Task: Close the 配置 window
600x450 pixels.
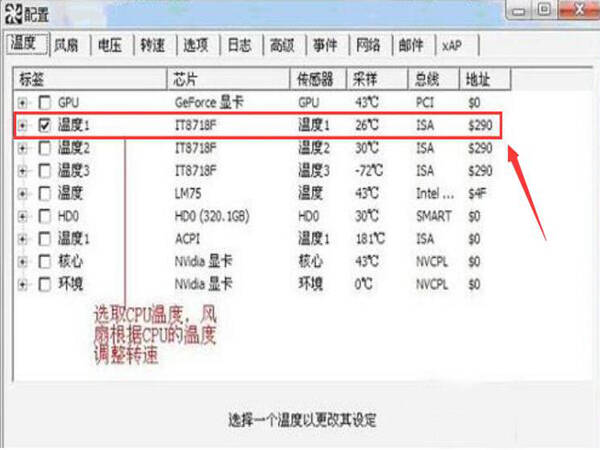Action: pos(579,9)
